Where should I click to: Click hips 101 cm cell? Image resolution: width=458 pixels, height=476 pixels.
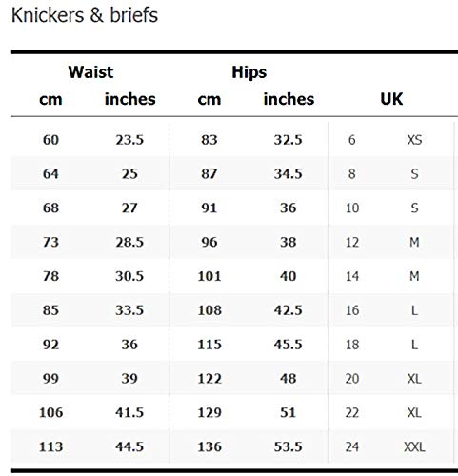209,276
